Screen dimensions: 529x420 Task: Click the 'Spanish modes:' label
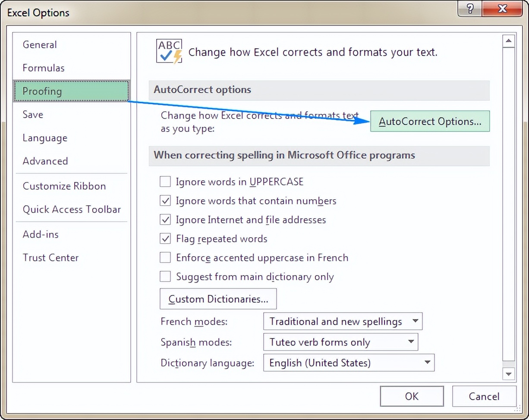click(196, 342)
